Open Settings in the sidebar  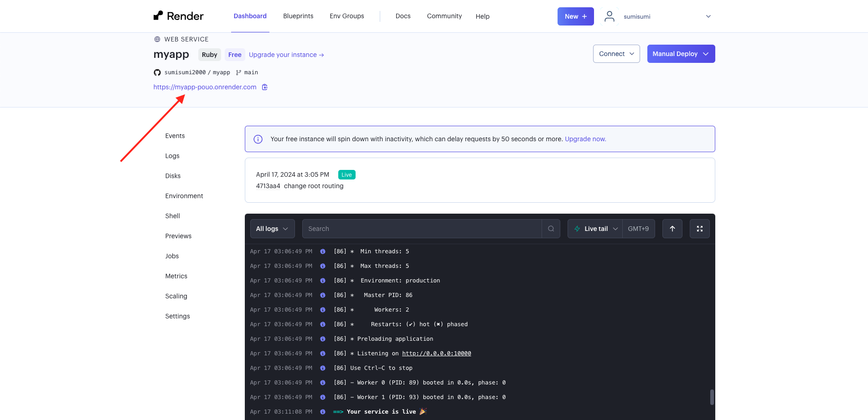[x=177, y=316]
